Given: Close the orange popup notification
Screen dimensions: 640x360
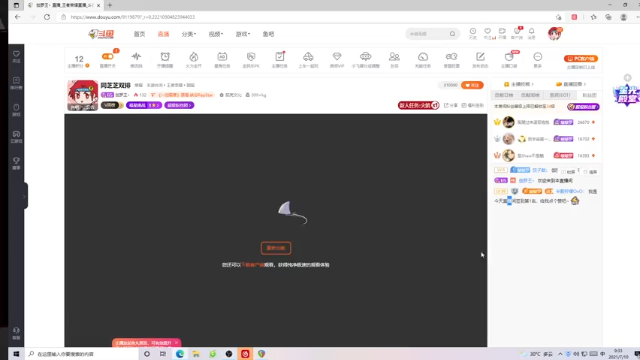Looking at the screenshot, I should pos(176,343).
